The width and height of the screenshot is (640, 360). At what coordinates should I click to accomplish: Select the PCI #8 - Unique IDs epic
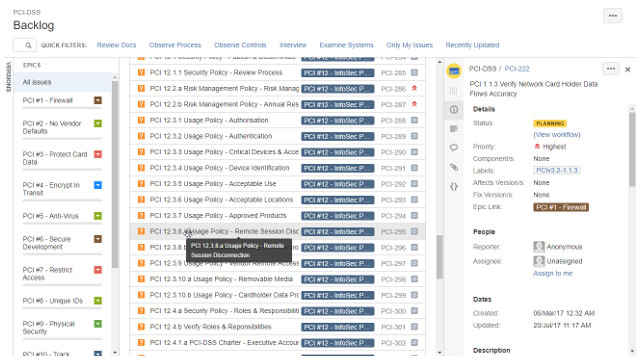tap(53, 301)
